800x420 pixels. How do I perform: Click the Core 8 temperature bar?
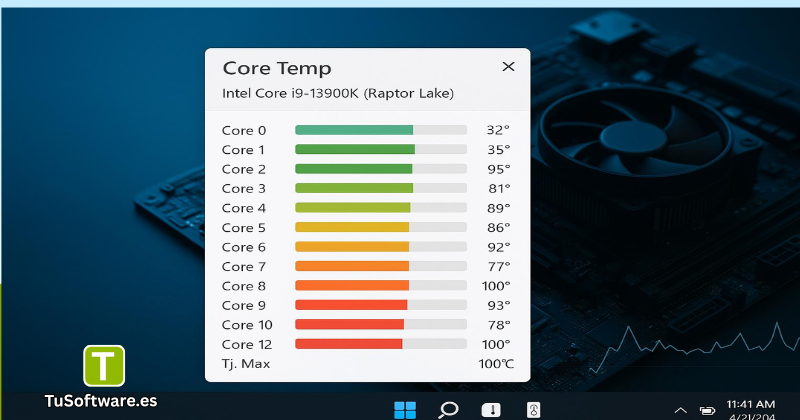click(x=381, y=285)
